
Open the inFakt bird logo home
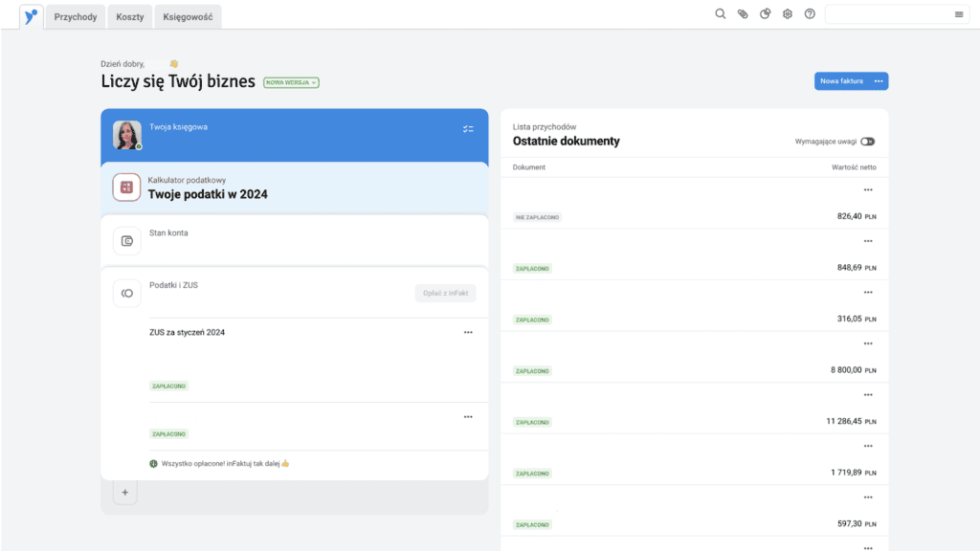coord(32,17)
